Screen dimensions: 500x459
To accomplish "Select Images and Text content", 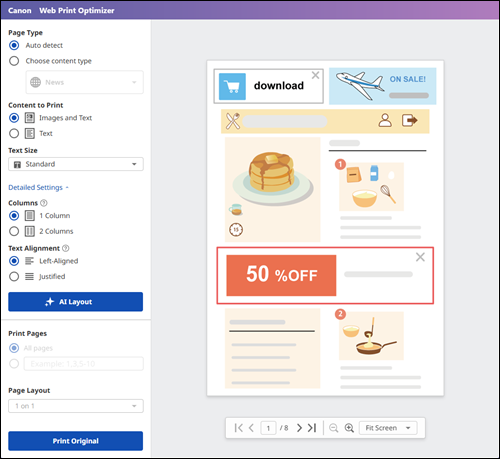I will coord(14,118).
